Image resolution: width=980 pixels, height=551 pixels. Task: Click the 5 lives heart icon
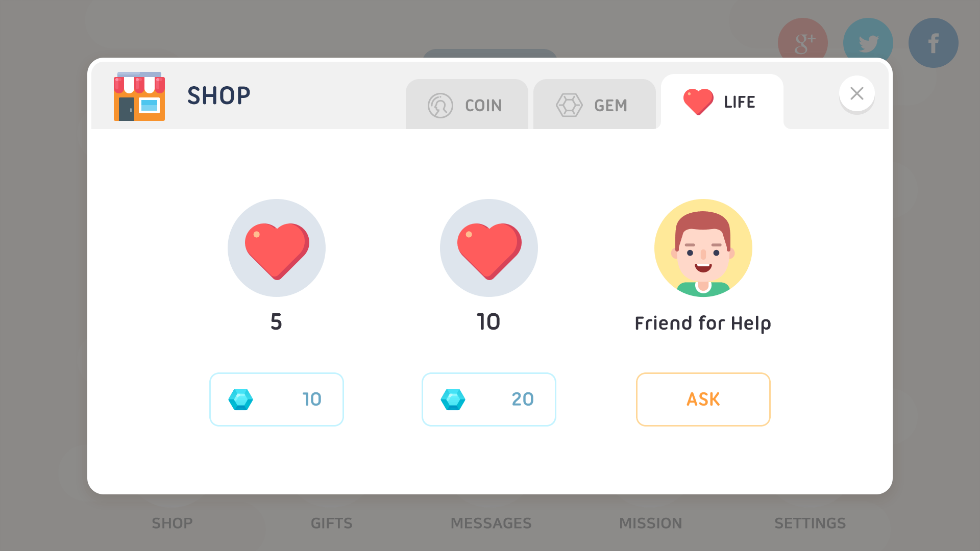pyautogui.click(x=276, y=248)
